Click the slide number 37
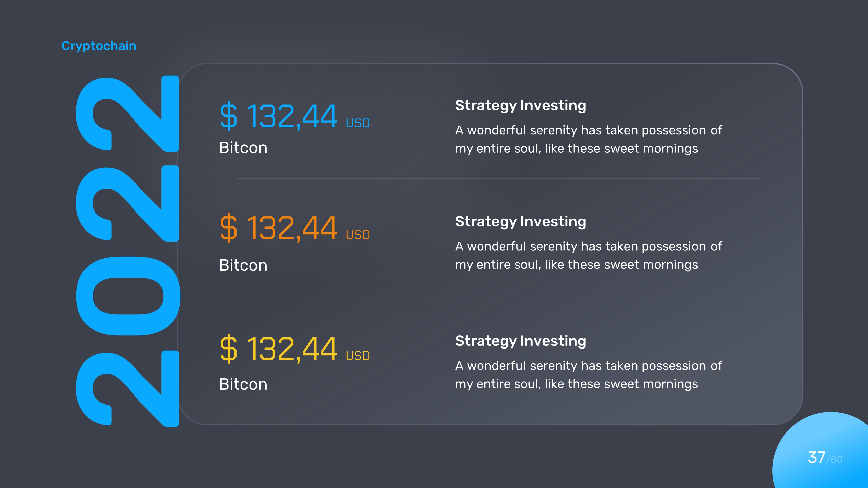Screen dimensions: 868x488 tap(816, 458)
